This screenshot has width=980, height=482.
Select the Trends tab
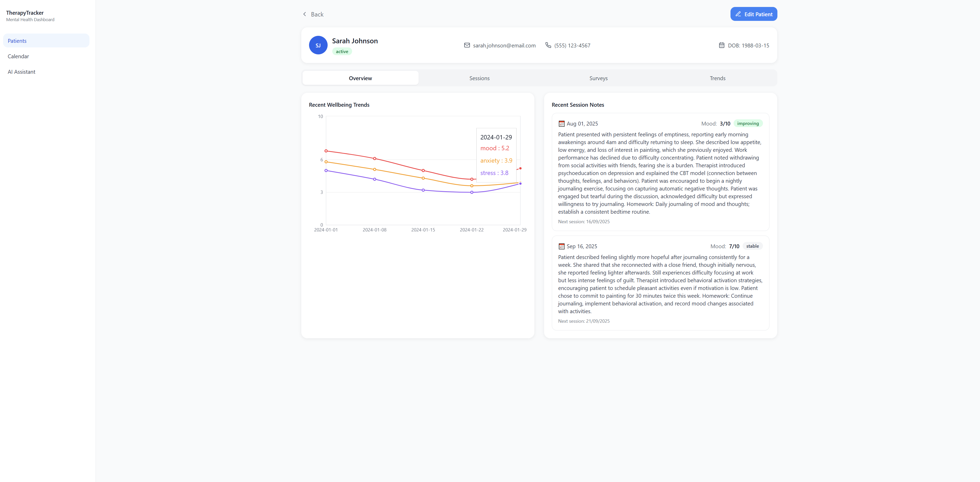click(x=717, y=78)
